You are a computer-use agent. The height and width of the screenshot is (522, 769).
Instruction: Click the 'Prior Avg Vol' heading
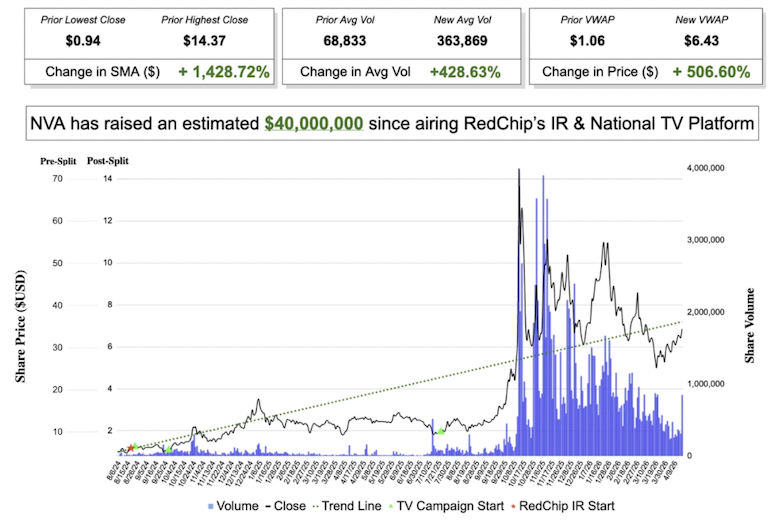tap(345, 20)
